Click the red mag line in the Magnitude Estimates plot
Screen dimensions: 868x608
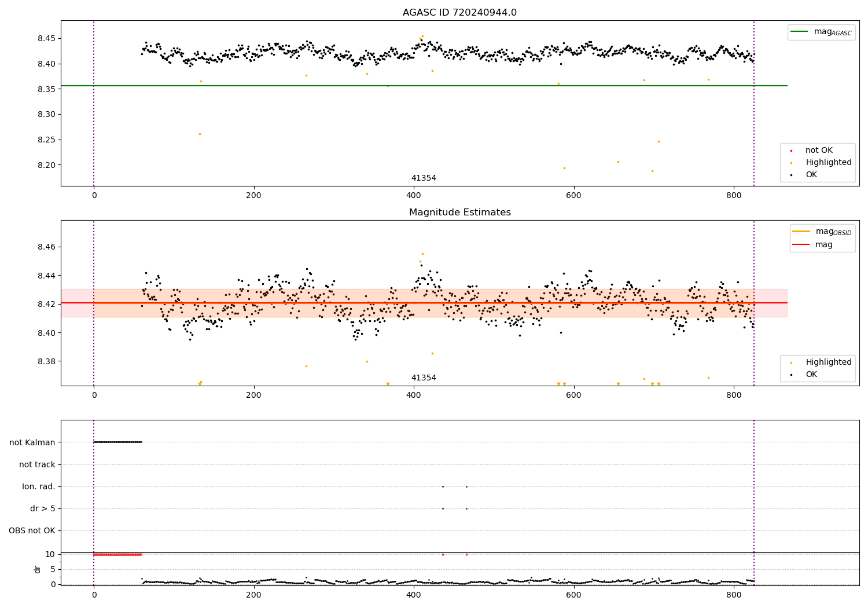(424, 303)
